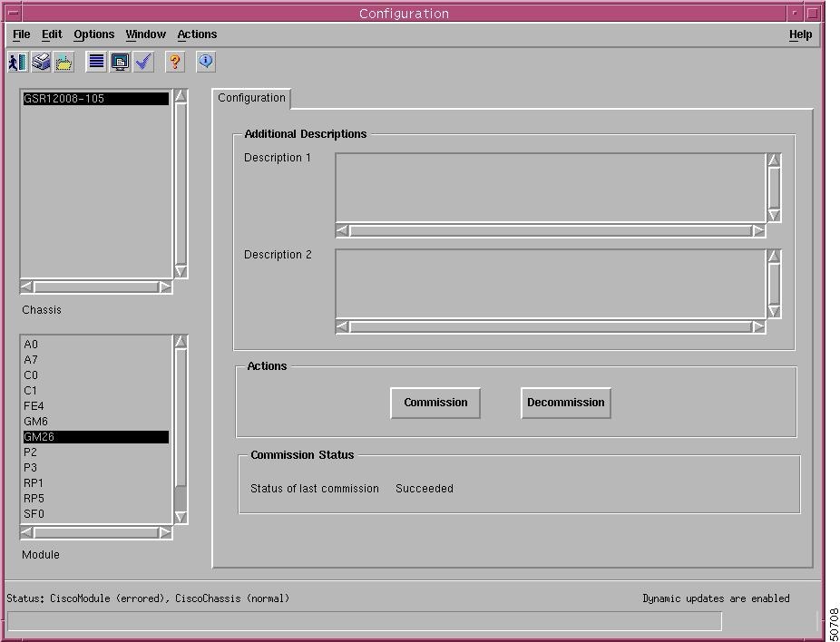The width and height of the screenshot is (840, 642).
Task: Select module P3 in the list
Action: click(96, 467)
